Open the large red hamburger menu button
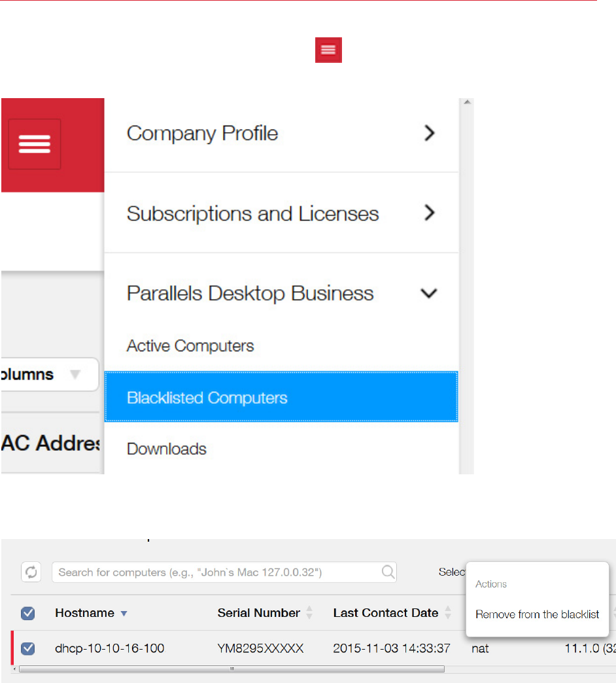The image size is (616, 683). (x=35, y=144)
